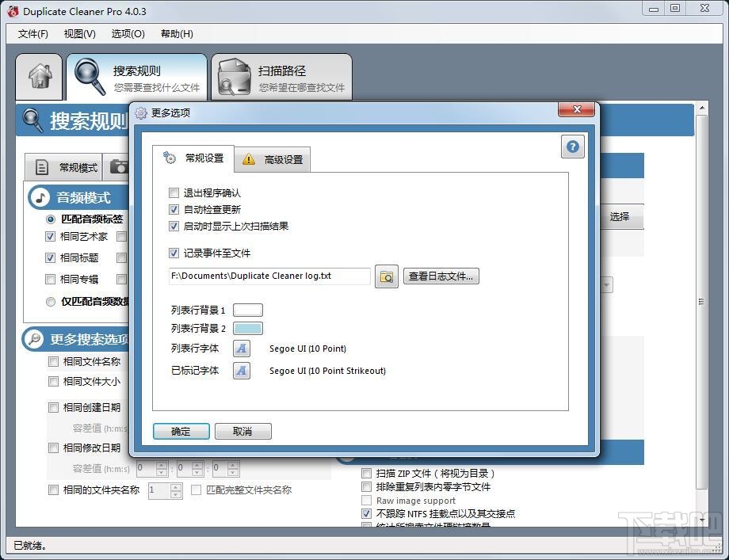Screen dimensions: 729x560
Task: Choose marked font icon
Action: [242, 371]
